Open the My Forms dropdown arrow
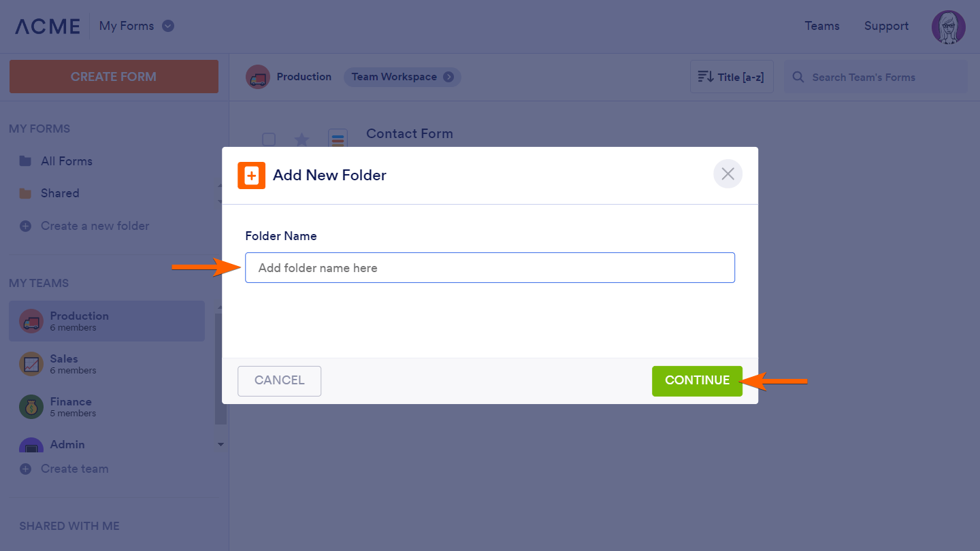 tap(168, 26)
